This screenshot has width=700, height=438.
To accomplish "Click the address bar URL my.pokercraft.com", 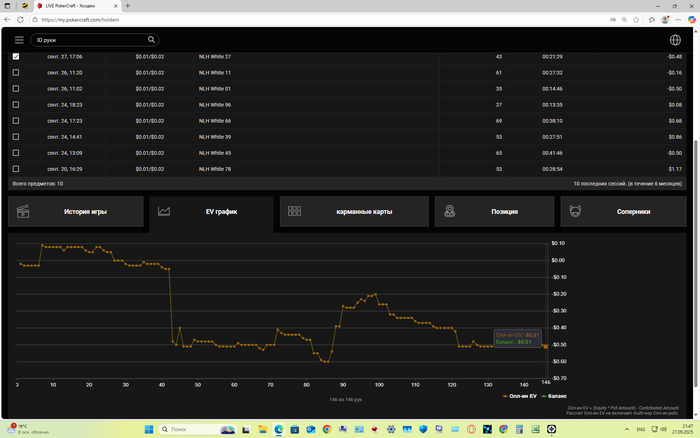I will pos(80,20).
